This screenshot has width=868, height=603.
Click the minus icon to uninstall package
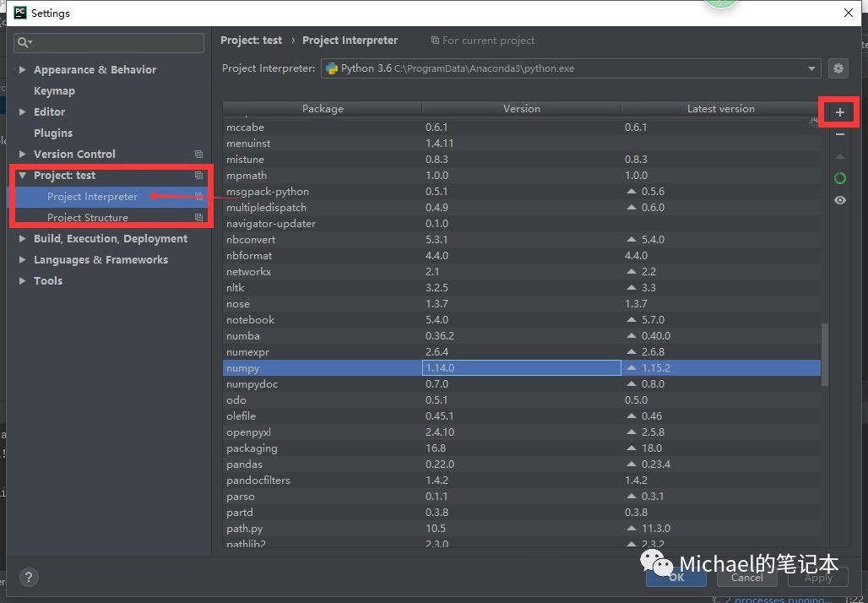(839, 134)
